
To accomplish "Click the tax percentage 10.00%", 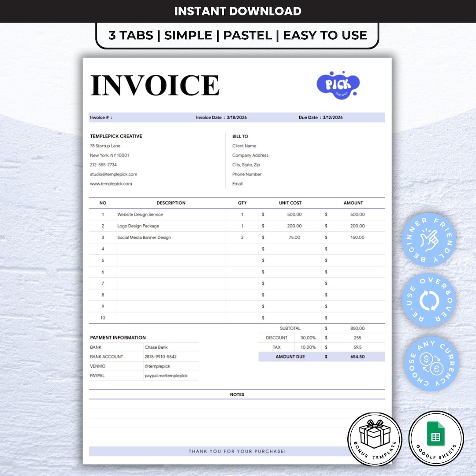I will [x=308, y=347].
